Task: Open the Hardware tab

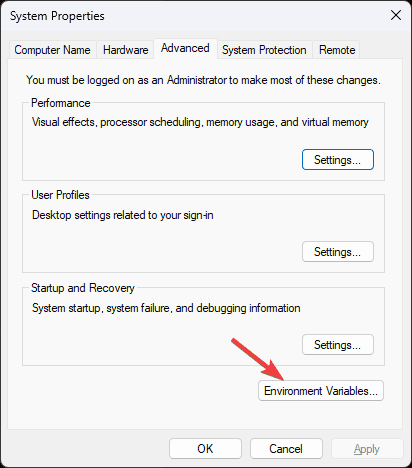Action: pyautogui.click(x=125, y=50)
